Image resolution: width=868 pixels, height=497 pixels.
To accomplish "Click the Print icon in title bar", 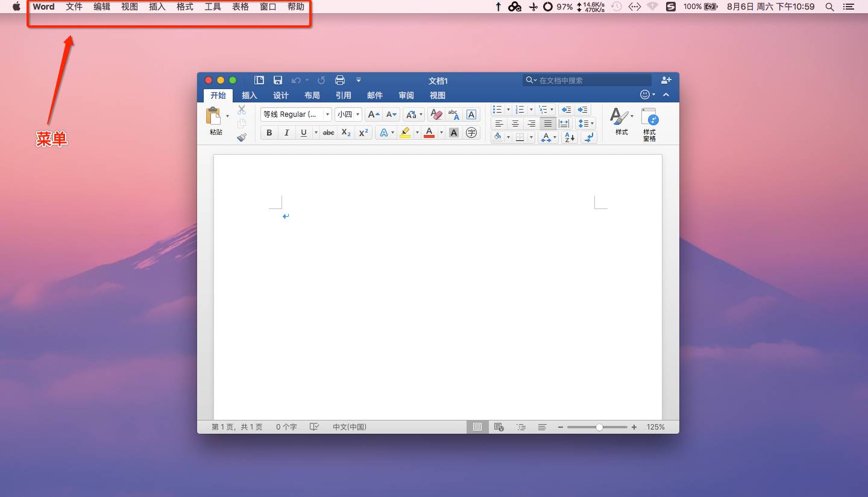I will [x=340, y=80].
